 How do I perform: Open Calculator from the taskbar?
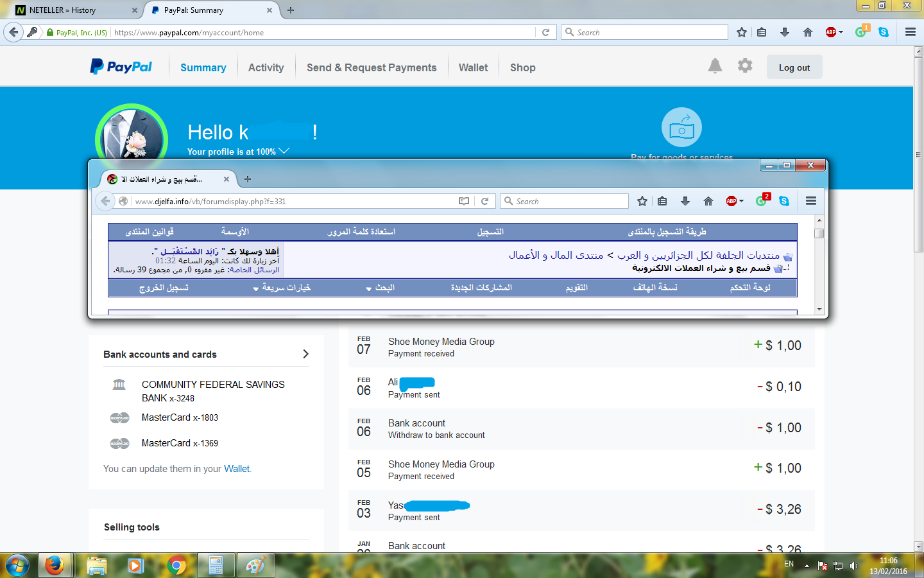click(216, 566)
